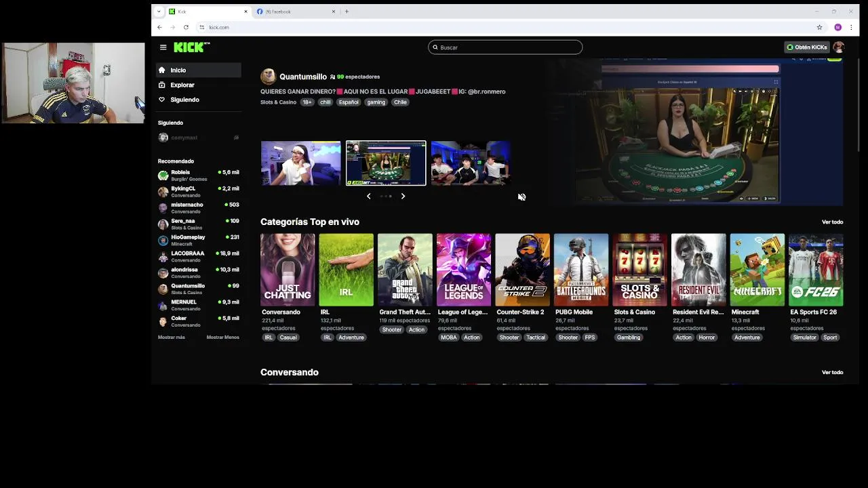Open recommended channel HioGameplay
Image resolution: width=868 pixels, height=488 pixels.
pos(198,241)
